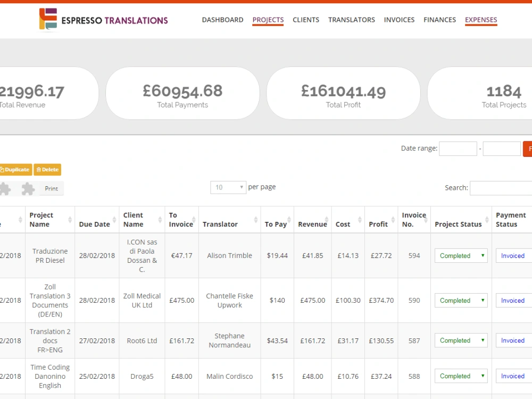This screenshot has height=399, width=532.
Task: Click the date range end field
Action: pos(502,148)
